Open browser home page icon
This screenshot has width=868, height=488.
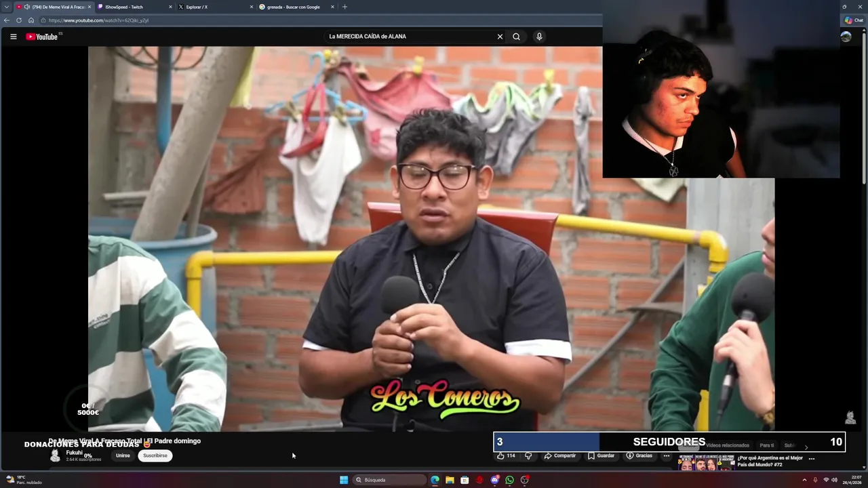point(31,20)
